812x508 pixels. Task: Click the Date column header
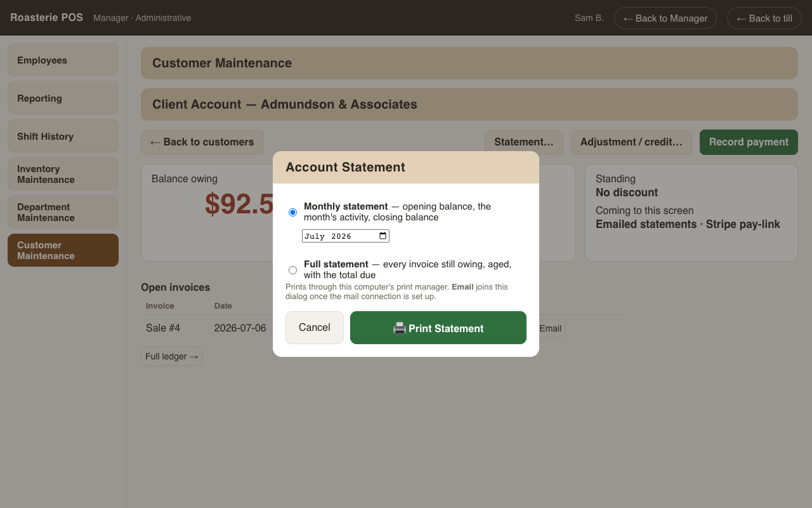(x=223, y=305)
